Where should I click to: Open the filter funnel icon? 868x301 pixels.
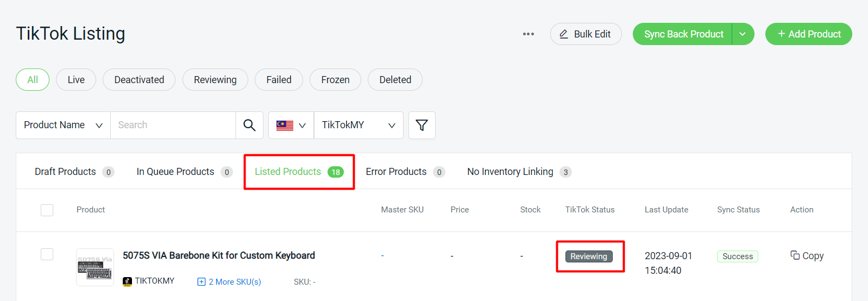[x=422, y=125]
